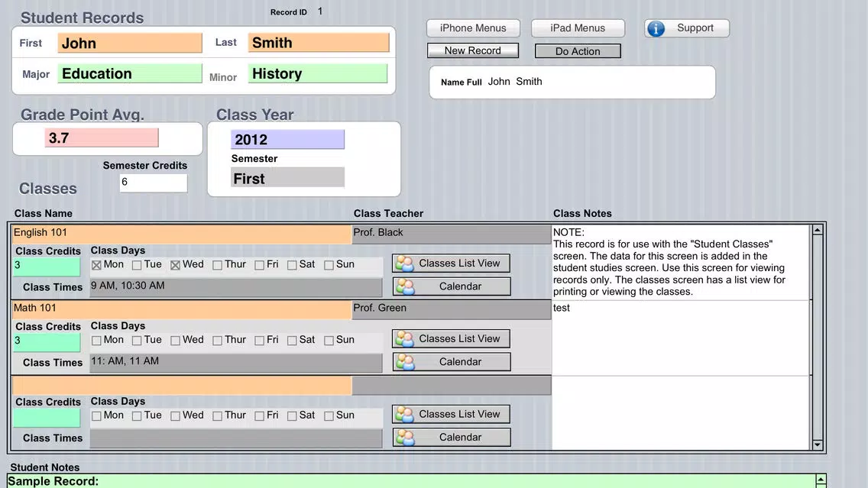The width and height of the screenshot is (868, 488).
Task: Open Calendar for English 101
Action: click(452, 286)
